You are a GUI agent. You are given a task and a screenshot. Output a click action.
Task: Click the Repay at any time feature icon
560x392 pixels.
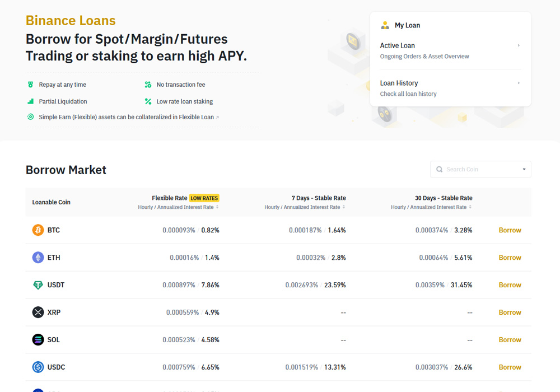pyautogui.click(x=30, y=84)
